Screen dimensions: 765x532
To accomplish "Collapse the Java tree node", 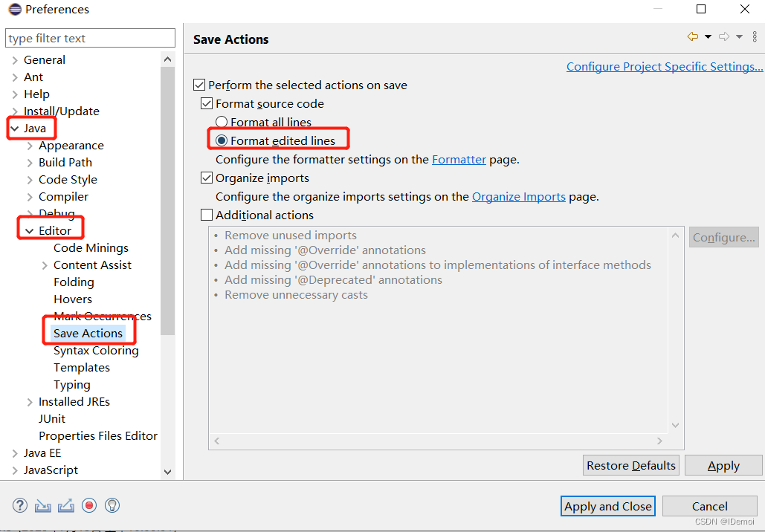I will click(15, 128).
